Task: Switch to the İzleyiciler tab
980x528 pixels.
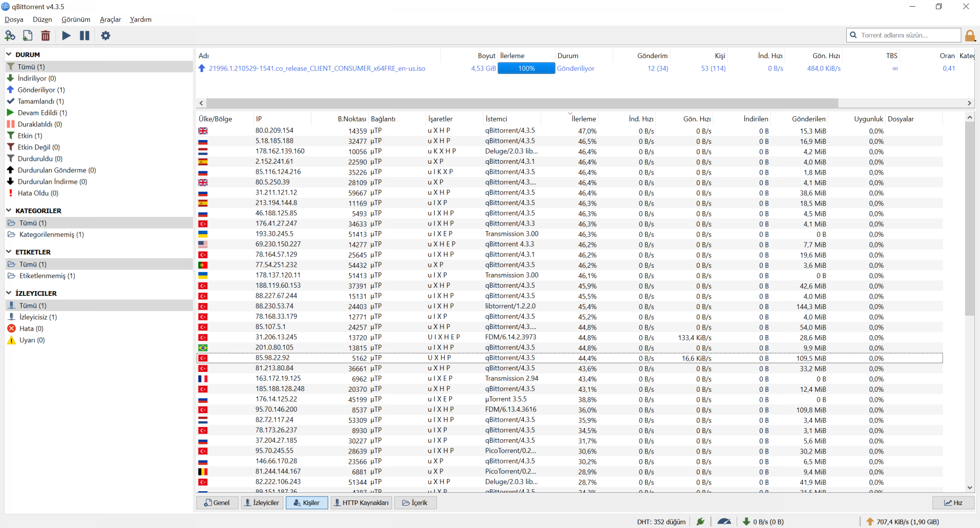Action: pyautogui.click(x=262, y=502)
